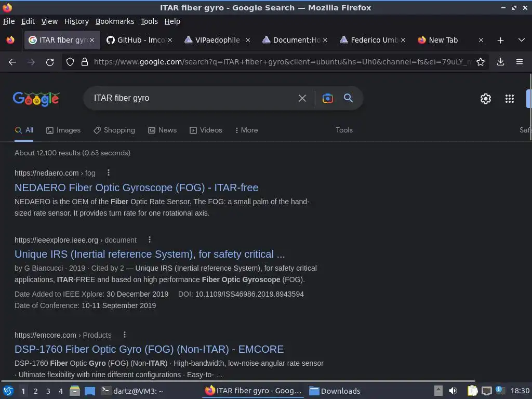The height and width of the screenshot is (399, 532).
Task: Open options for emcore.com result
Action: click(125, 335)
